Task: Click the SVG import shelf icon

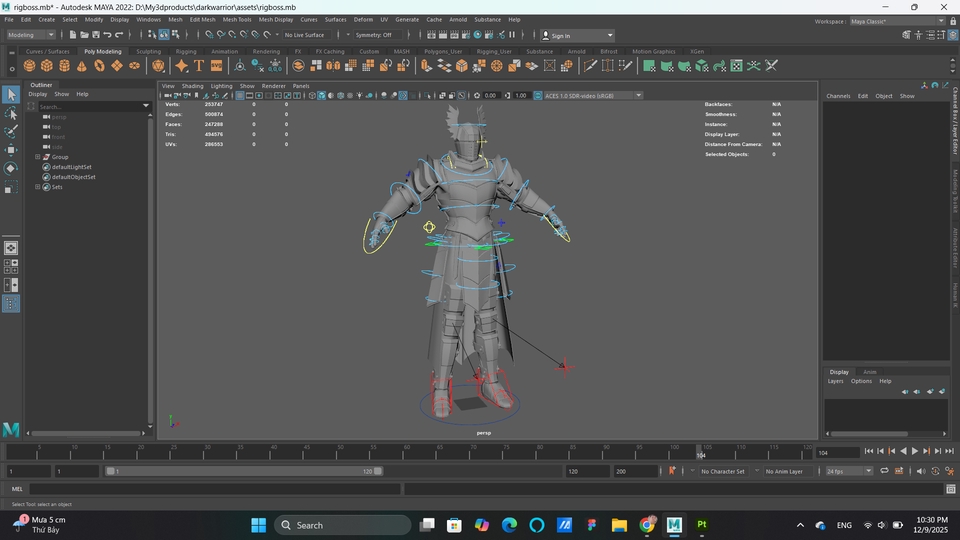Action: [216, 66]
